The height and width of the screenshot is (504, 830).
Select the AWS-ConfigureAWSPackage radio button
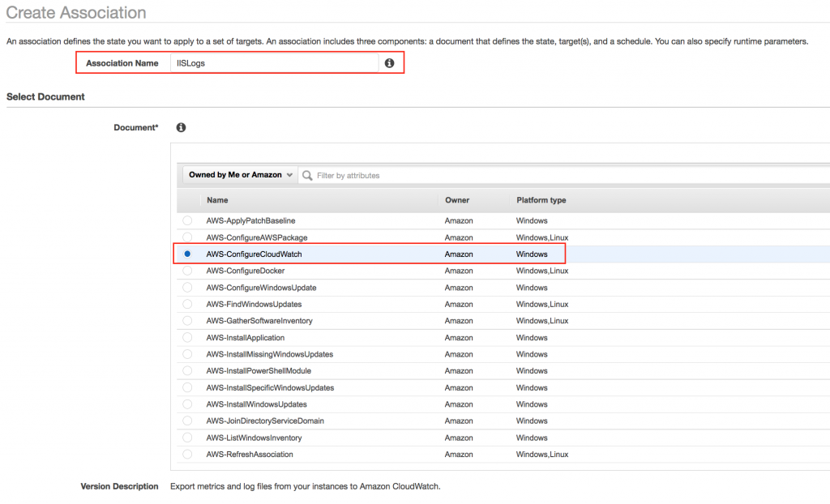point(187,237)
